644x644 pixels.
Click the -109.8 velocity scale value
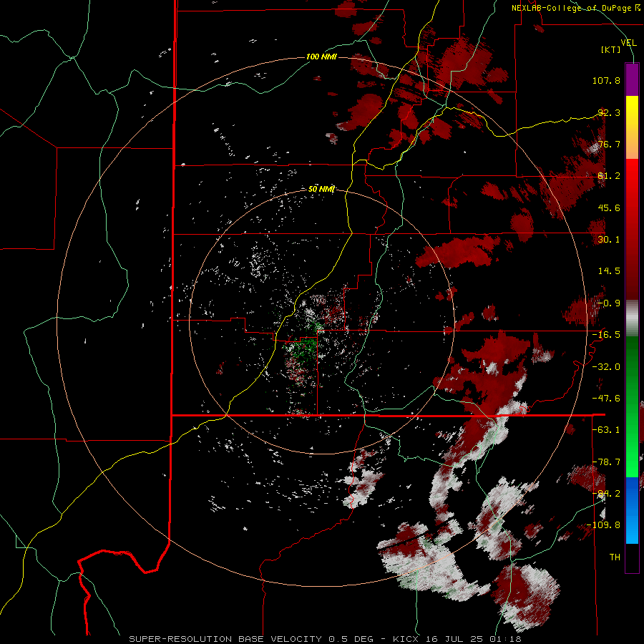point(603,525)
